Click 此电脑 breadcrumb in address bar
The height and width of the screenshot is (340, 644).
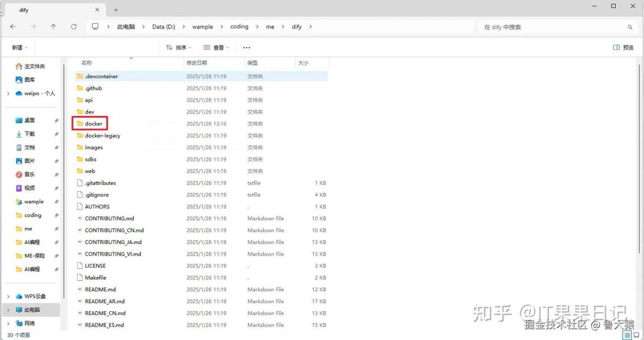126,27
